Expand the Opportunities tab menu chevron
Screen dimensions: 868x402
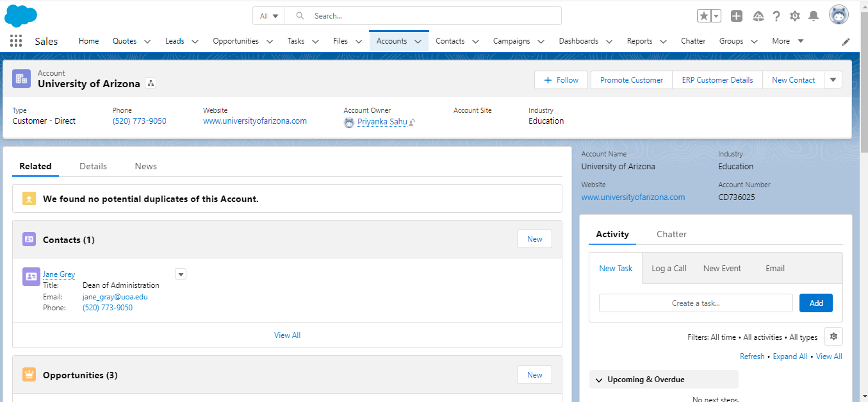270,42
